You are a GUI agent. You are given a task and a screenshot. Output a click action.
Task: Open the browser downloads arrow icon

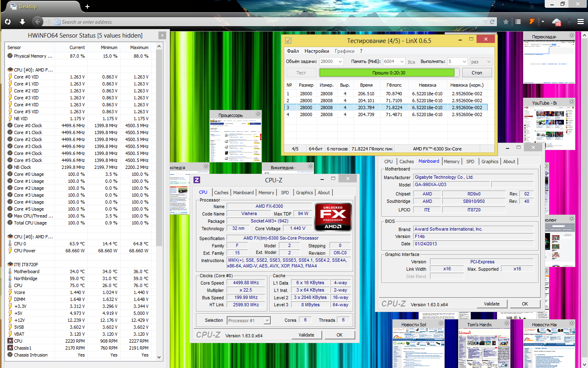tap(22, 22)
